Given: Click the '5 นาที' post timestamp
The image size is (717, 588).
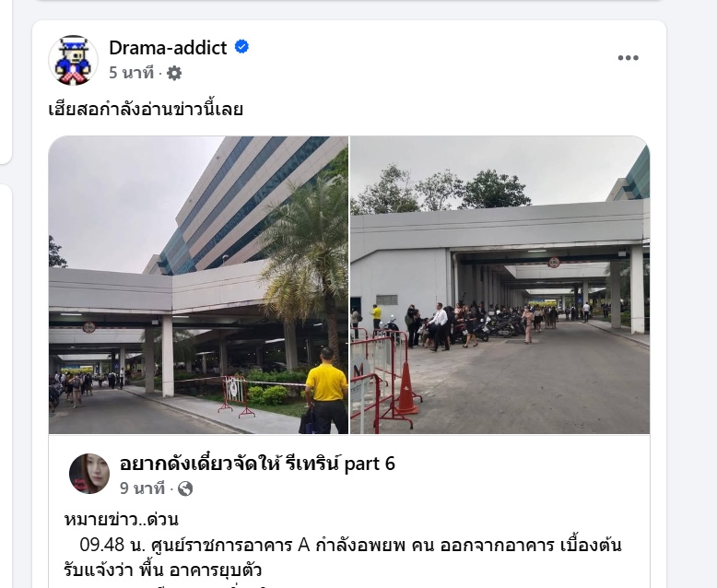Looking at the screenshot, I should pyautogui.click(x=131, y=73).
